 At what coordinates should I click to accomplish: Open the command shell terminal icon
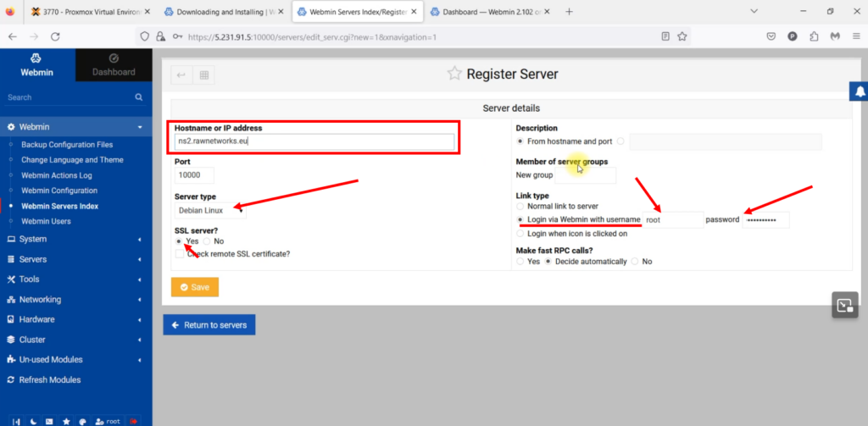[49, 421]
